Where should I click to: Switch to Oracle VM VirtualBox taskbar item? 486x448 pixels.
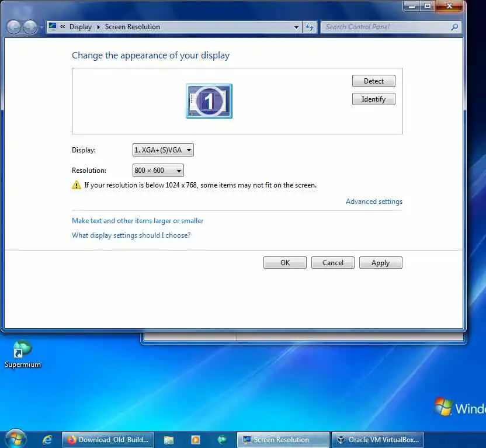tap(377, 440)
